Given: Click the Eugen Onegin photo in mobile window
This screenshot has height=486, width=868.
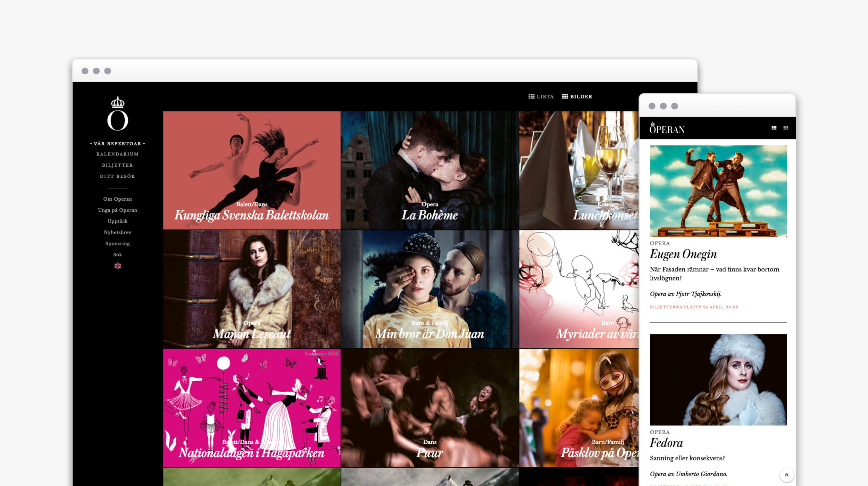Looking at the screenshot, I should pos(718,191).
